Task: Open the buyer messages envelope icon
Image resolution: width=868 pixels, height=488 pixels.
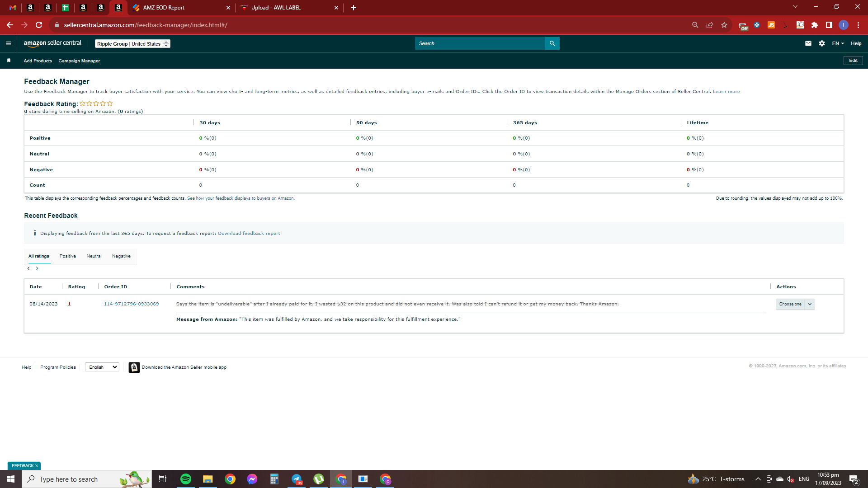Action: coord(808,43)
